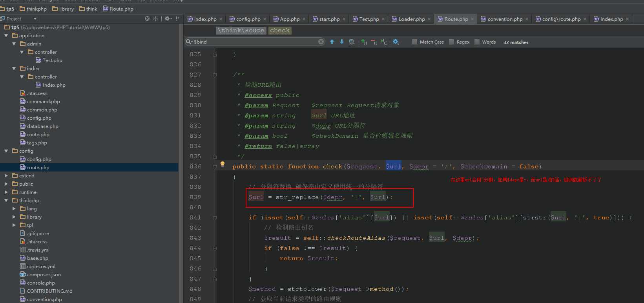Place cursor on line number 839
Image resolution: width=644 pixels, height=303 pixels.
195,197
